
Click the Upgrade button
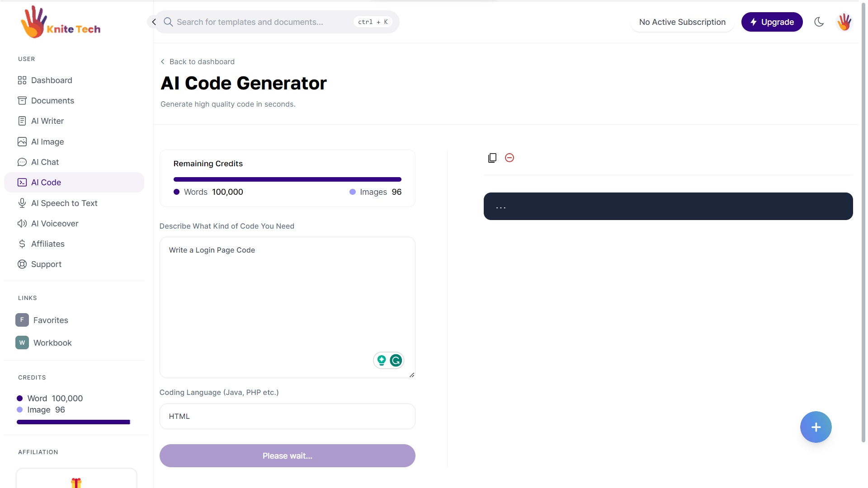(x=772, y=22)
